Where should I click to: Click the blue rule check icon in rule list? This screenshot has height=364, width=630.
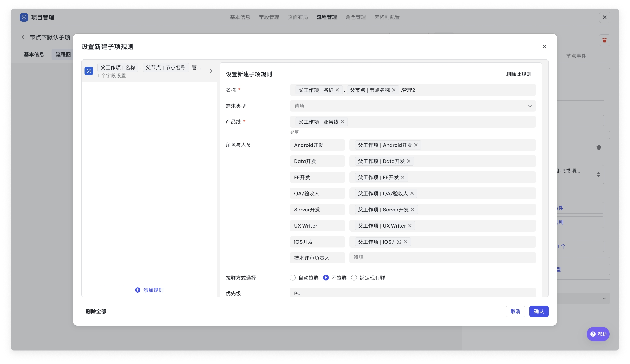89,71
